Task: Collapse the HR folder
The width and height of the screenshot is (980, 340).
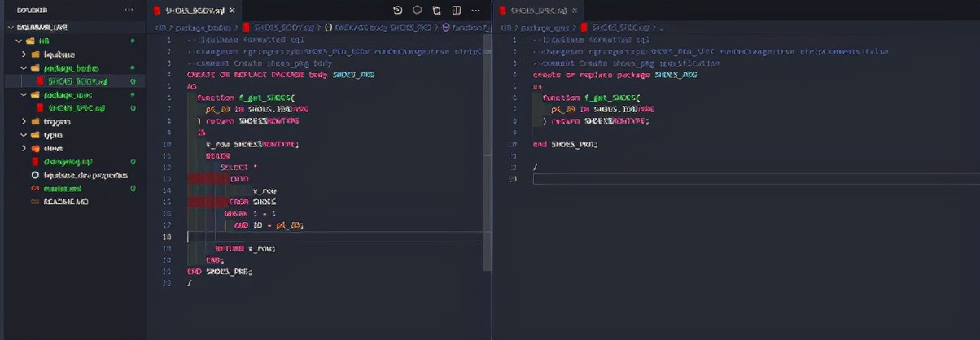Action: tap(73, 40)
